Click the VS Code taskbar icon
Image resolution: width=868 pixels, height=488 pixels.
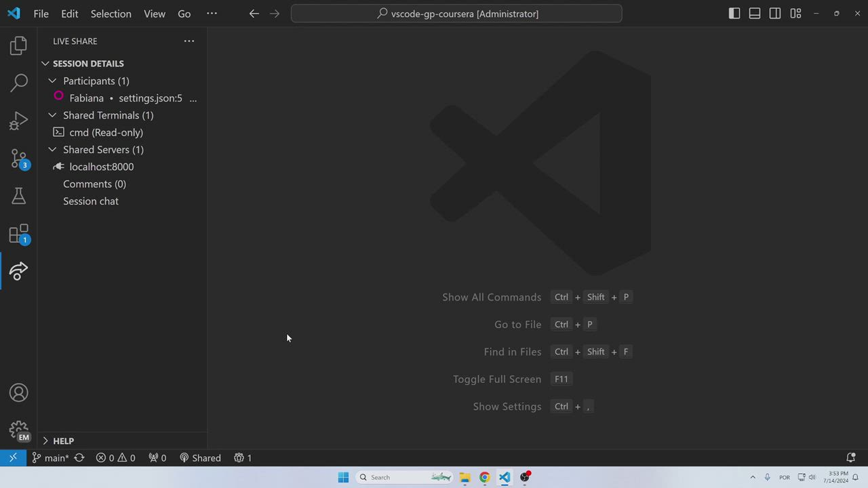point(505,477)
